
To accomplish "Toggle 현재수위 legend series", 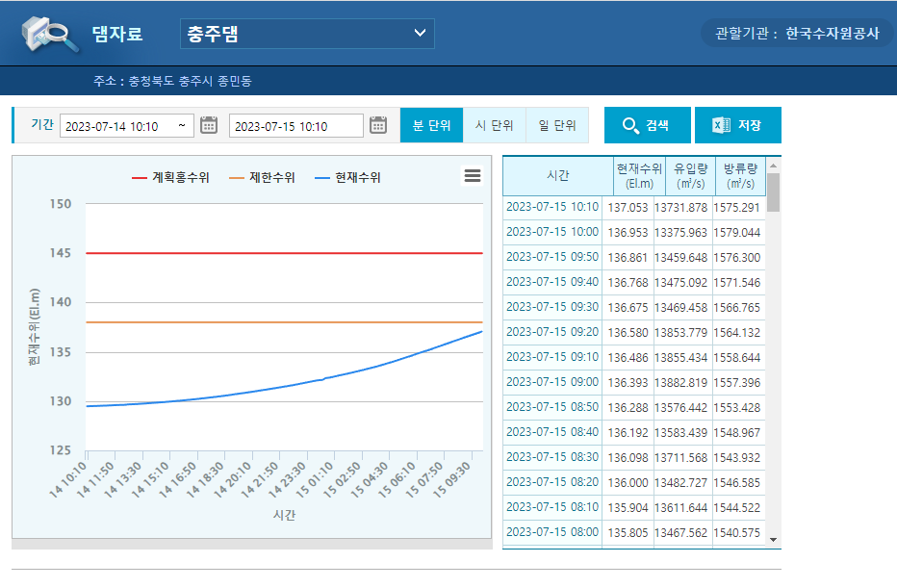I will tap(347, 178).
